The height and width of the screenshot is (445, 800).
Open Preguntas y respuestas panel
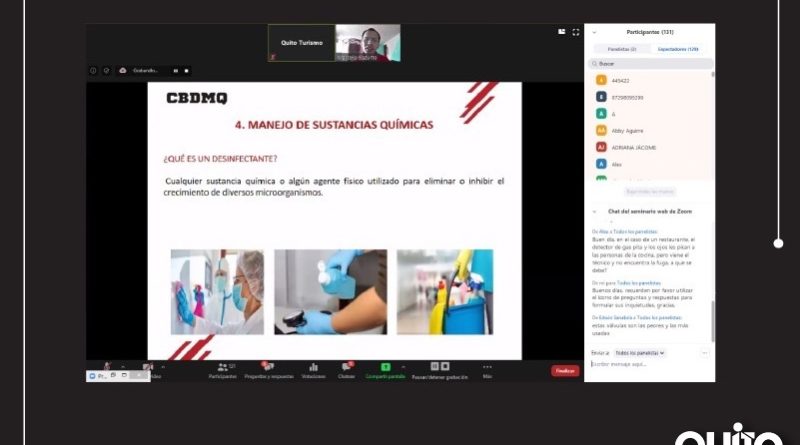pos(267,368)
